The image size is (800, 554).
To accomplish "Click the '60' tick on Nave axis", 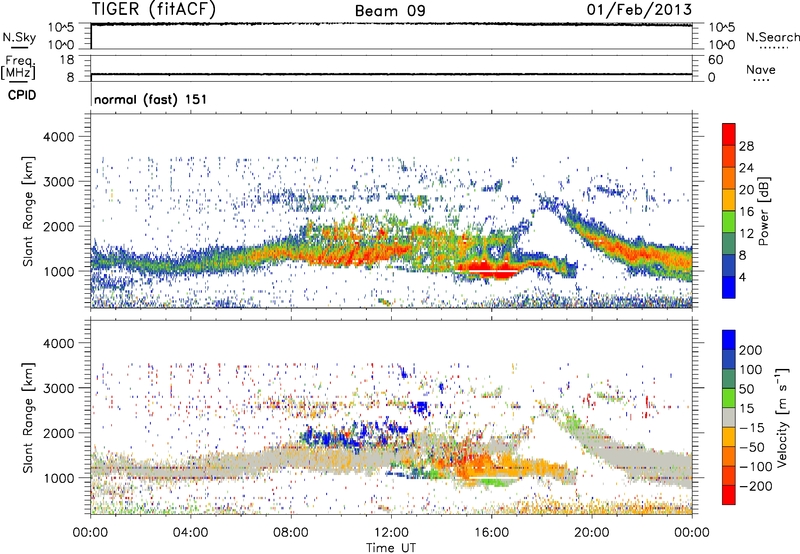I will (716, 60).
